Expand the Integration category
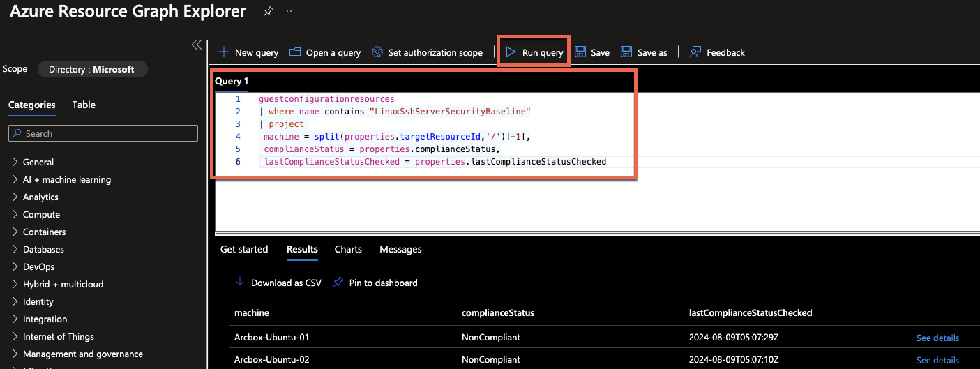 pyautogui.click(x=15, y=319)
